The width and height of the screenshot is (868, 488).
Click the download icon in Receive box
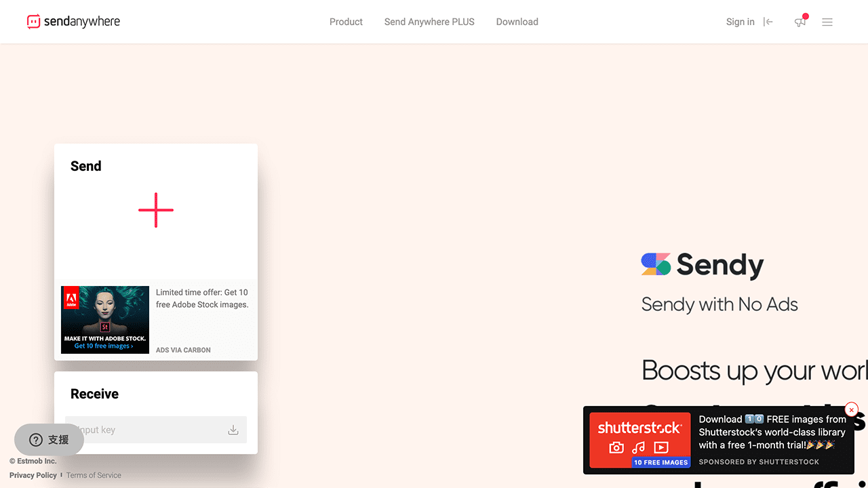[233, 430]
